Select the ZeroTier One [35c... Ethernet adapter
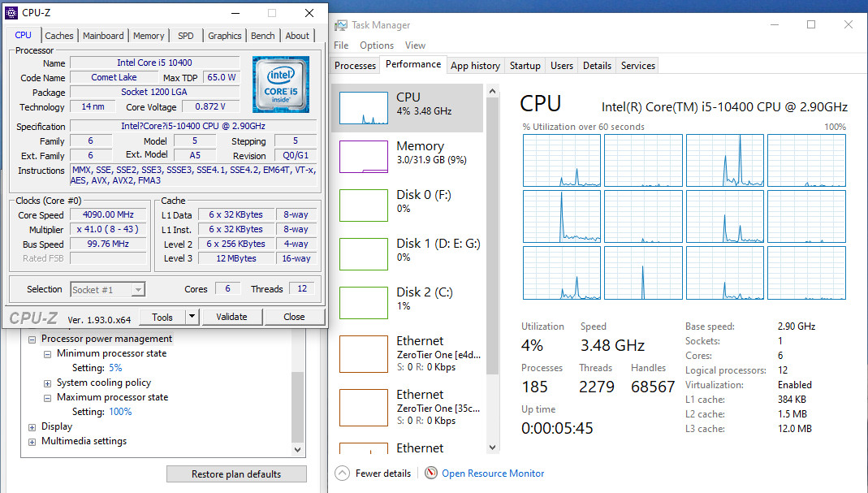868x493 pixels. pos(408,408)
